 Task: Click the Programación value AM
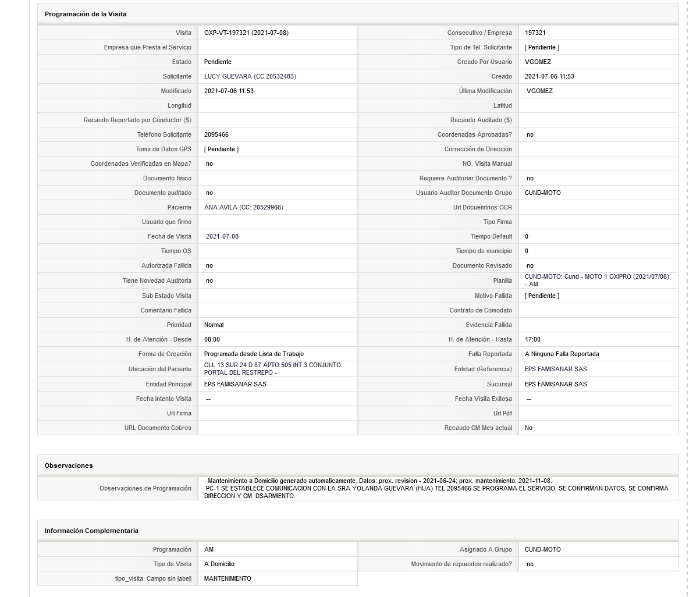point(209,550)
